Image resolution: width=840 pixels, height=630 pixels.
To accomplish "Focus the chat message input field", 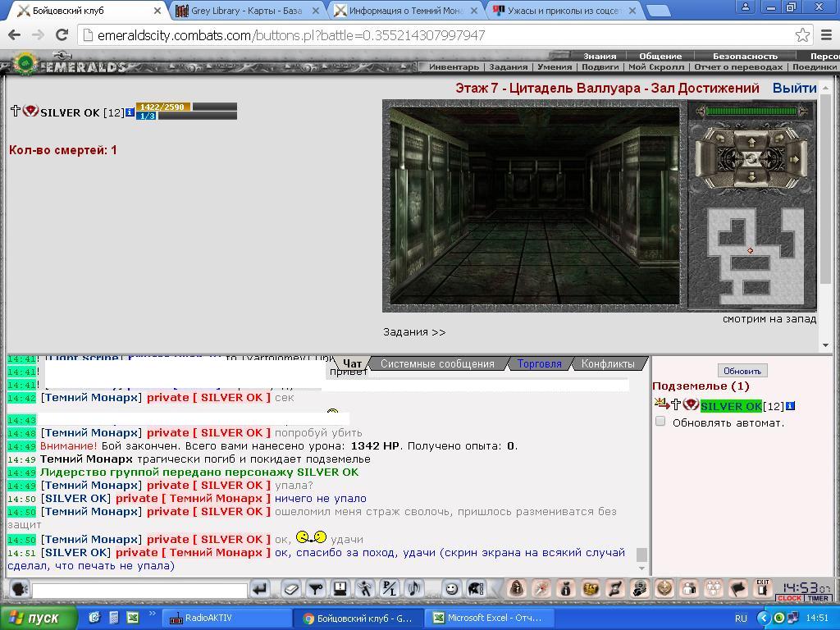I will 139,591.
